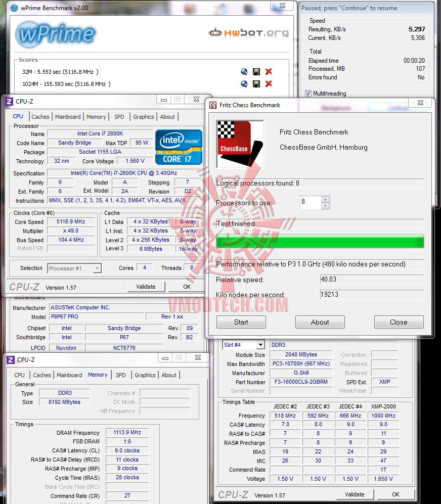Viewport: 441px width, 504px height.
Task: Minimize the upper CPU-Z window
Action: click(x=164, y=100)
